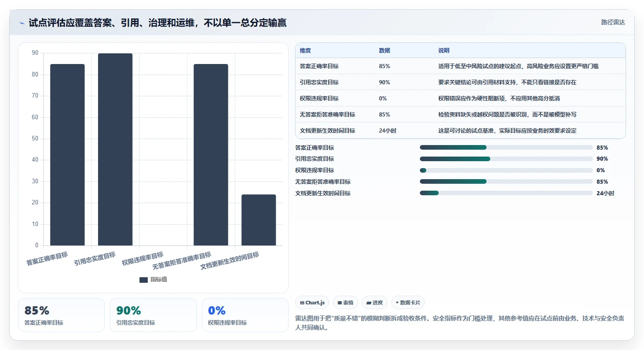644x350 pixels.
Task: Click the 引用忠实度目标 progress bar
Action: click(x=506, y=159)
